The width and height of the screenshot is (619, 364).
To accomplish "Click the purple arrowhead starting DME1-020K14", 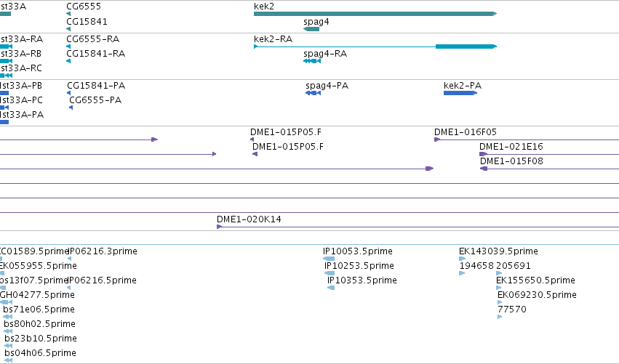I will click(220, 227).
